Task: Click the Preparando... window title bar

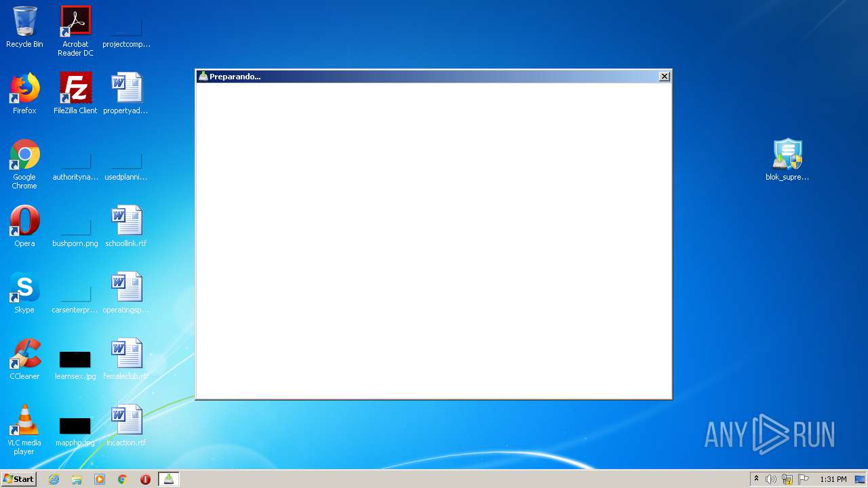Action: coord(433,77)
